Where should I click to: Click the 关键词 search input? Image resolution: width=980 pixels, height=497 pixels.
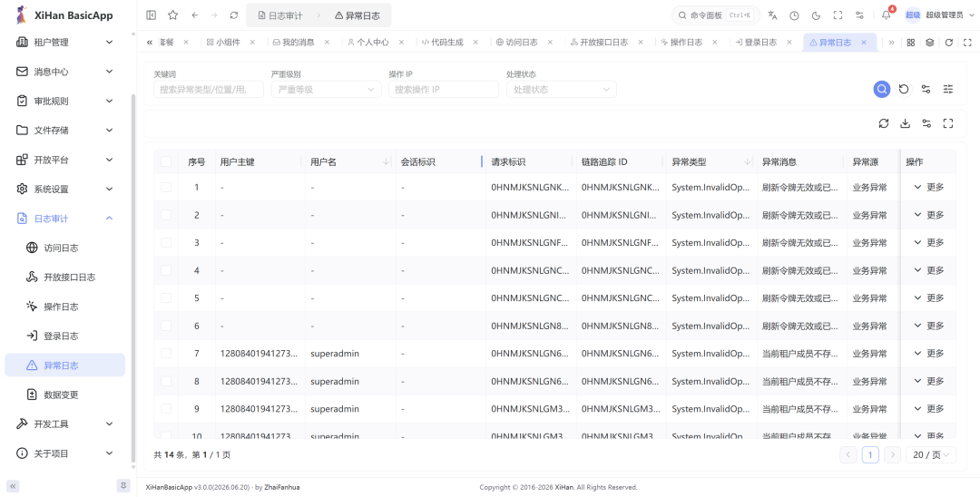click(x=209, y=89)
